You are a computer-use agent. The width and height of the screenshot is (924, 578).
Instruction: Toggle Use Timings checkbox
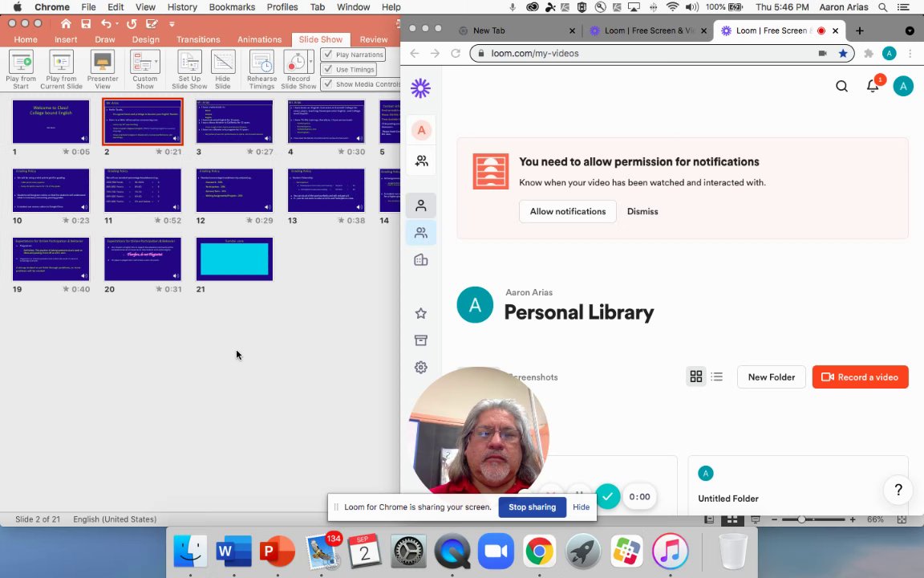[x=328, y=69]
